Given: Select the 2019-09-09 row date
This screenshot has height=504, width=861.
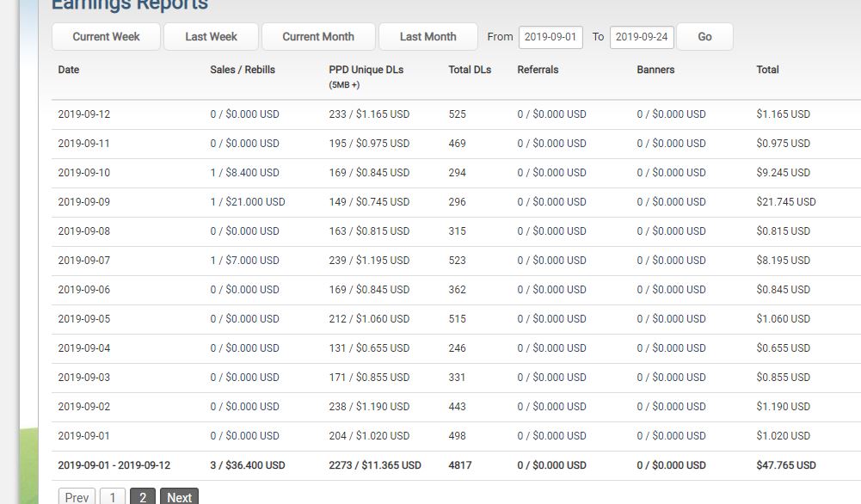Looking at the screenshot, I should tap(84, 202).
